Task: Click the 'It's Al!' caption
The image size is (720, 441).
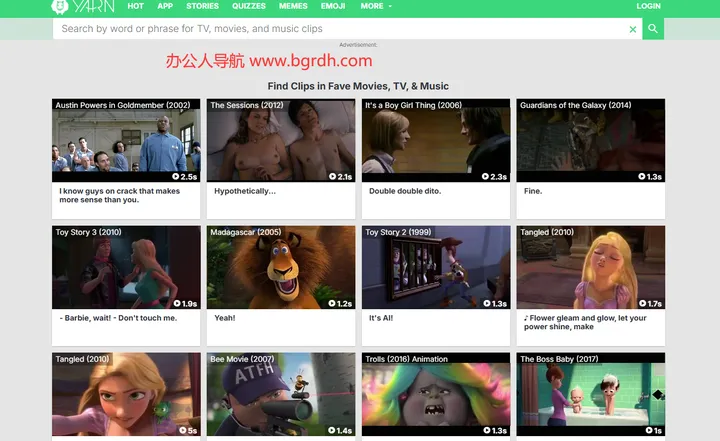Action: click(x=381, y=318)
